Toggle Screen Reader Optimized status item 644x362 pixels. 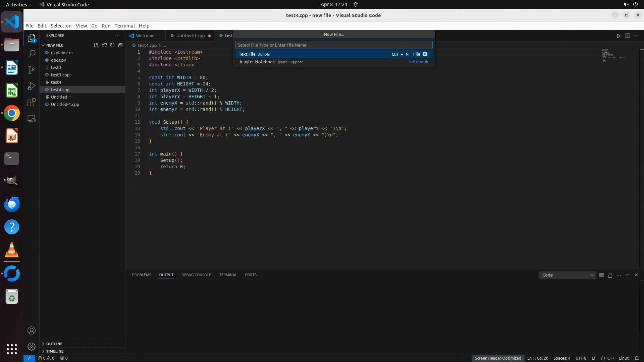498,358
